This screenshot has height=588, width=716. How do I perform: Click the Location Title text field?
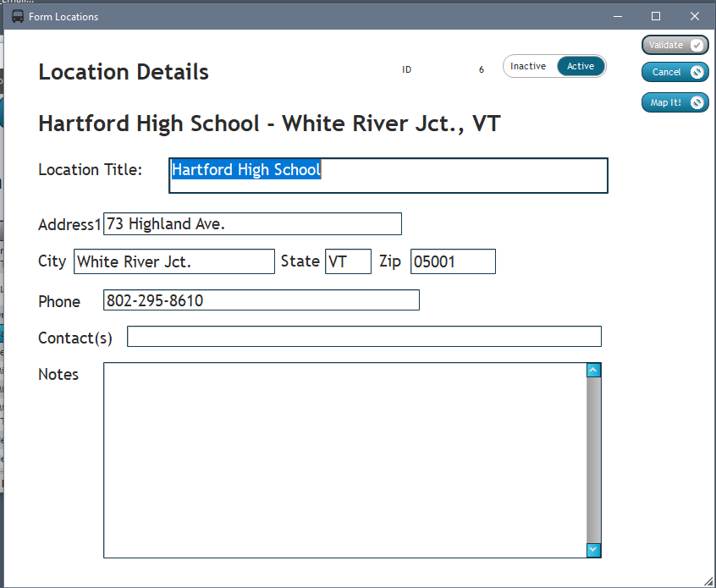pos(388,175)
